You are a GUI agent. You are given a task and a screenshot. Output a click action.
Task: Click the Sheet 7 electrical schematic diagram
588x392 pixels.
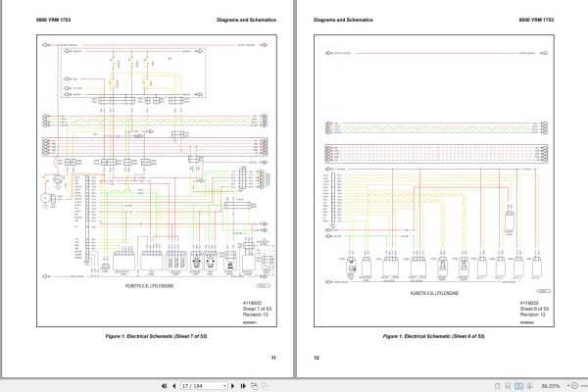coord(157,180)
